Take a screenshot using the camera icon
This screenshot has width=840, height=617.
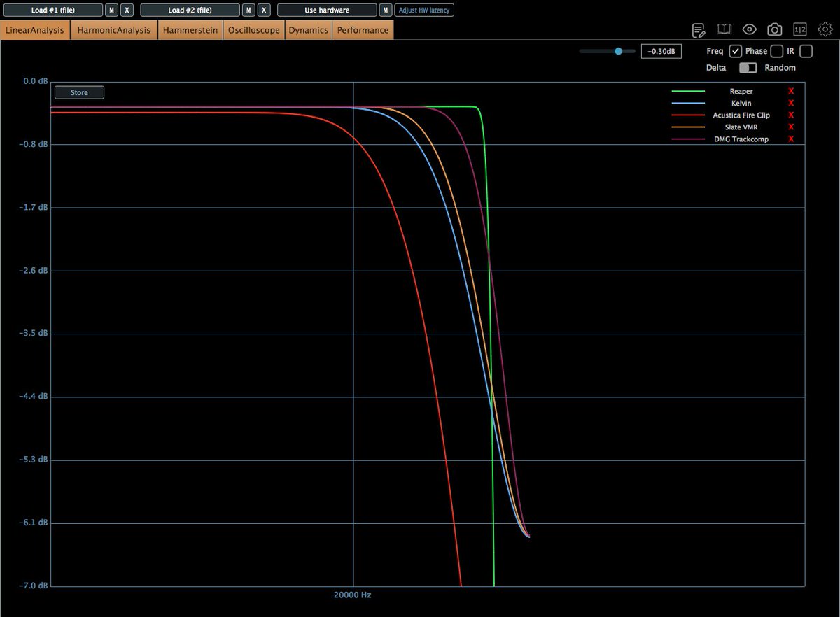pyautogui.click(x=774, y=29)
